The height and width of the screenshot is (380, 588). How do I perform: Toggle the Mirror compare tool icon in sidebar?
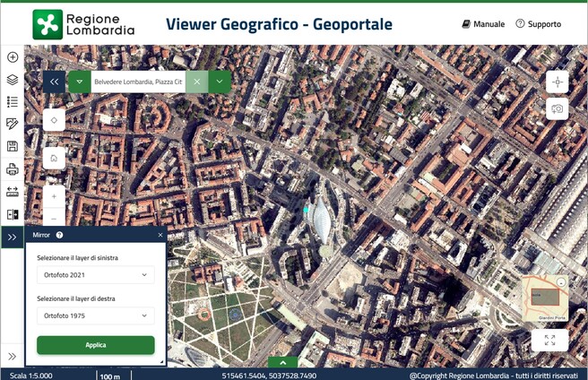coord(13,214)
